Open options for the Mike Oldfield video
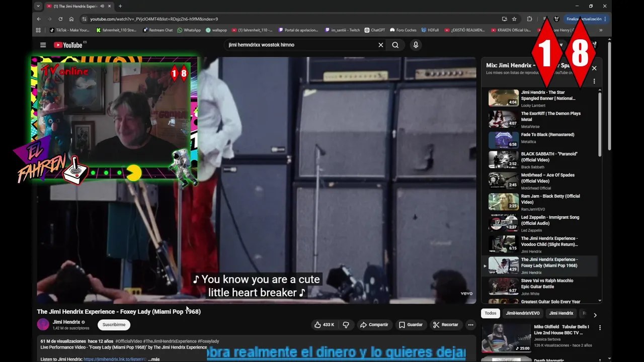644x362 pixels. tap(600, 327)
